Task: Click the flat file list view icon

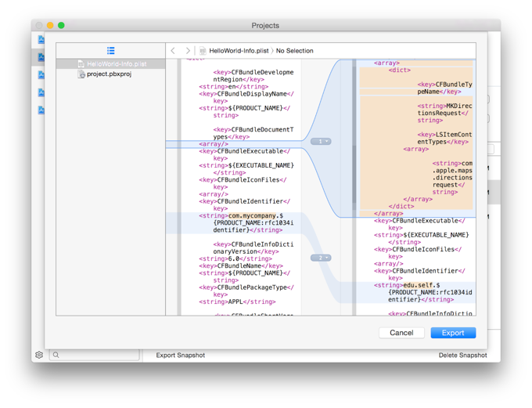Action: pos(110,51)
